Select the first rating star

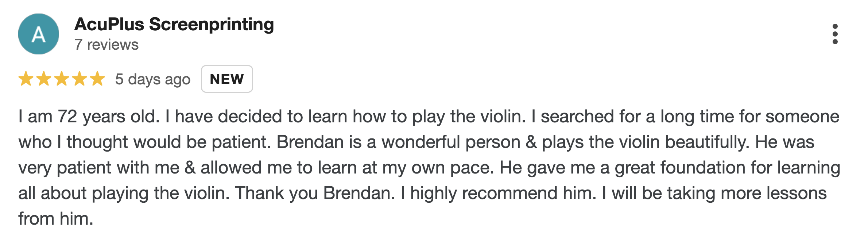click(26, 79)
